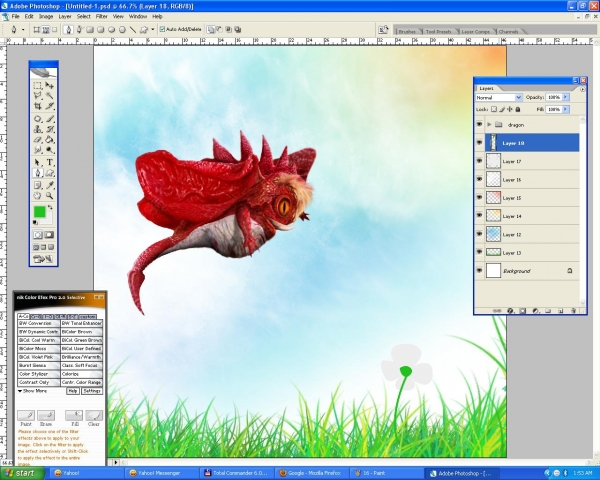Viewport: 600px width, 480px height.
Task: Select the Rectangular Marquee tool
Action: pyautogui.click(x=38, y=85)
